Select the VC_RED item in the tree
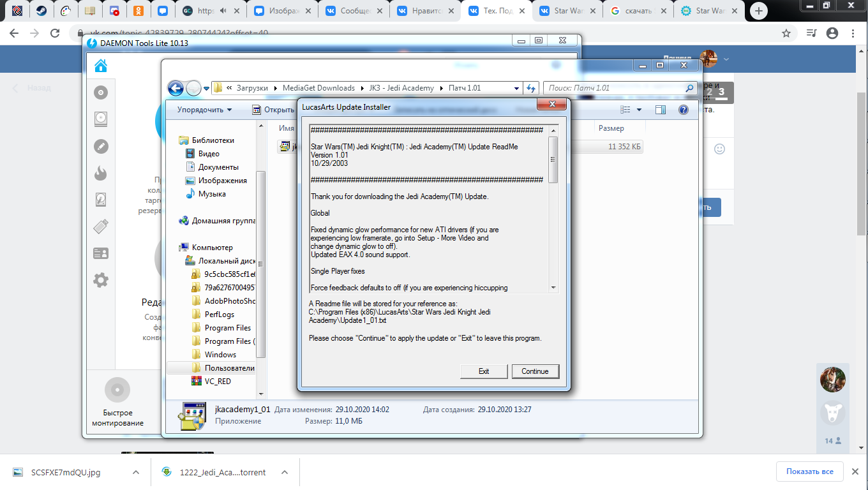Image resolution: width=868 pixels, height=490 pixels. point(211,382)
